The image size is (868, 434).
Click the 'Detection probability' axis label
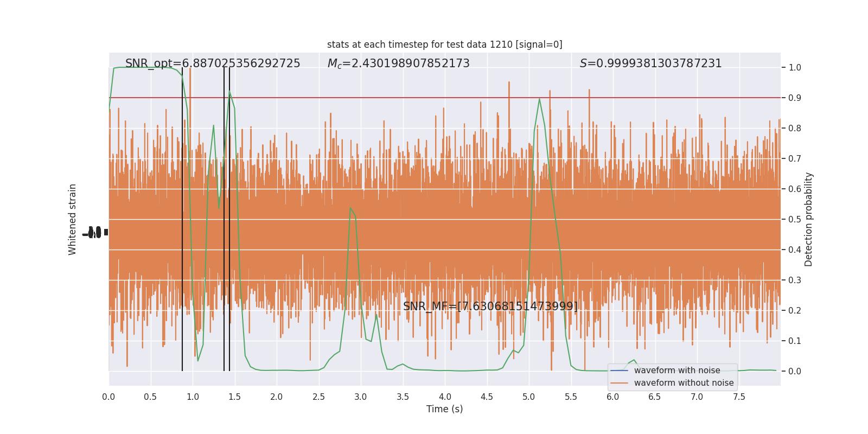[x=809, y=219]
